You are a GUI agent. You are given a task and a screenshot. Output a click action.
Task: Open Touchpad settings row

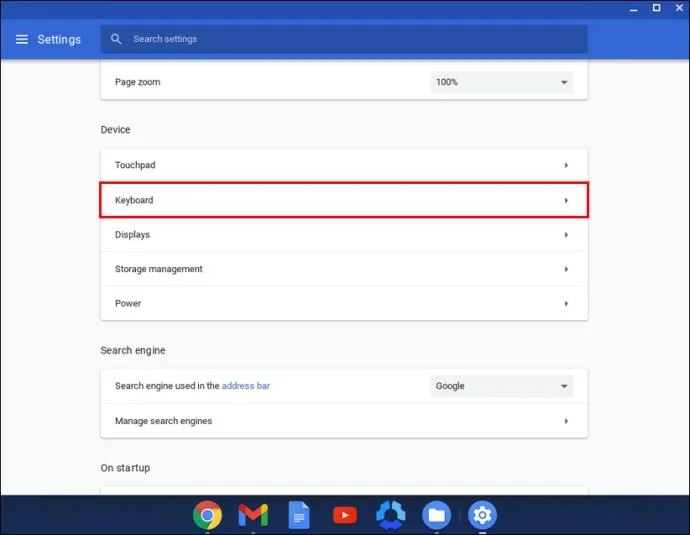344,165
